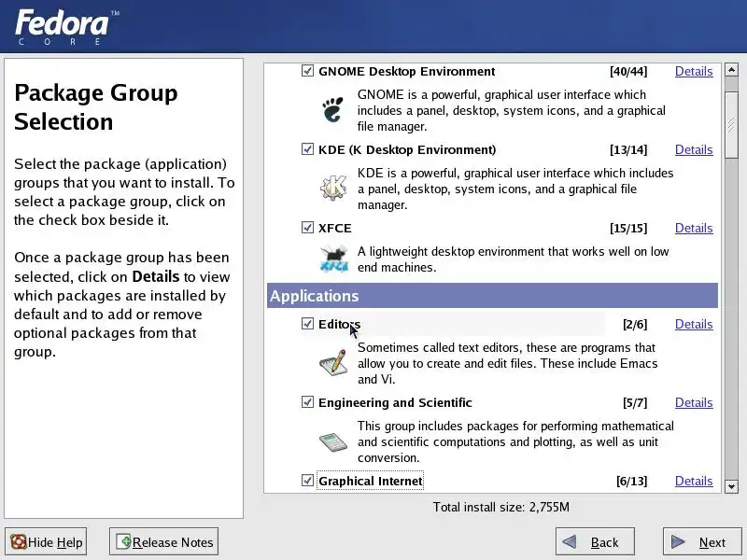Click the [2/6] package count
This screenshot has height=560, width=747.
tap(635, 324)
